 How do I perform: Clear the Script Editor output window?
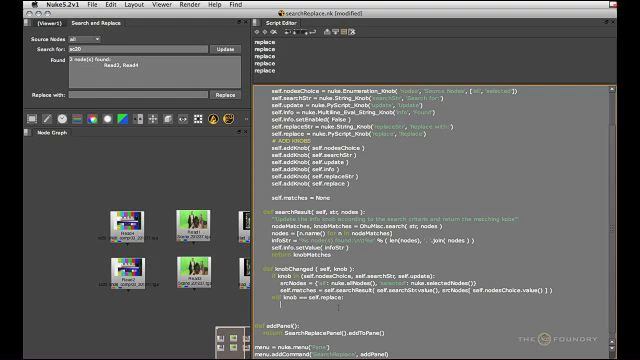coord(352,32)
